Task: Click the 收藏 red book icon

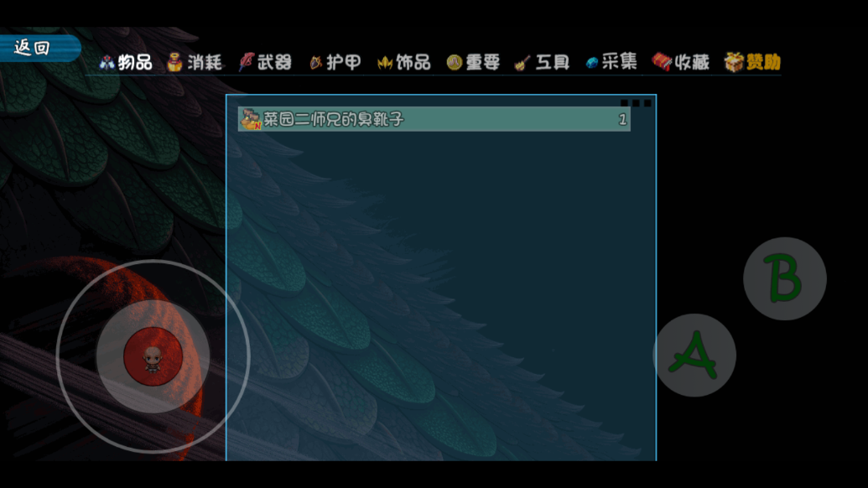Action: click(x=662, y=62)
